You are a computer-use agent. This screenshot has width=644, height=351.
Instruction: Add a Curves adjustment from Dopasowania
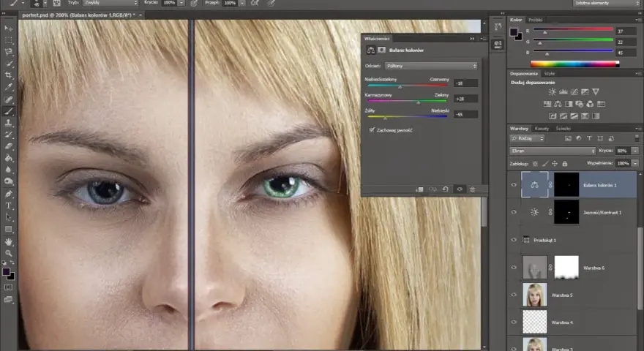574,92
